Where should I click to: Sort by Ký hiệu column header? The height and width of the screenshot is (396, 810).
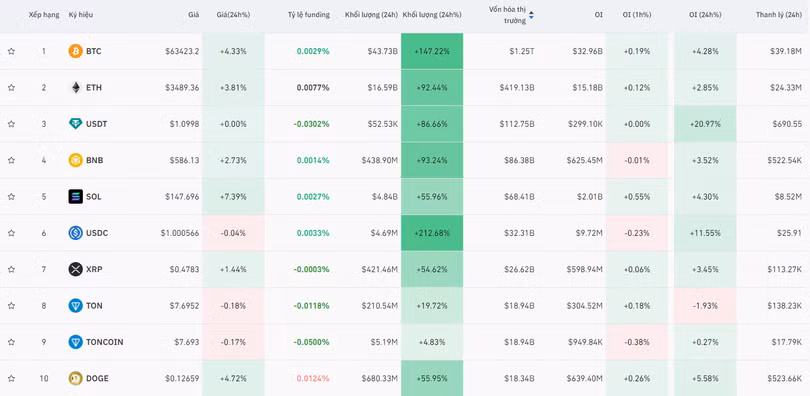(x=80, y=15)
